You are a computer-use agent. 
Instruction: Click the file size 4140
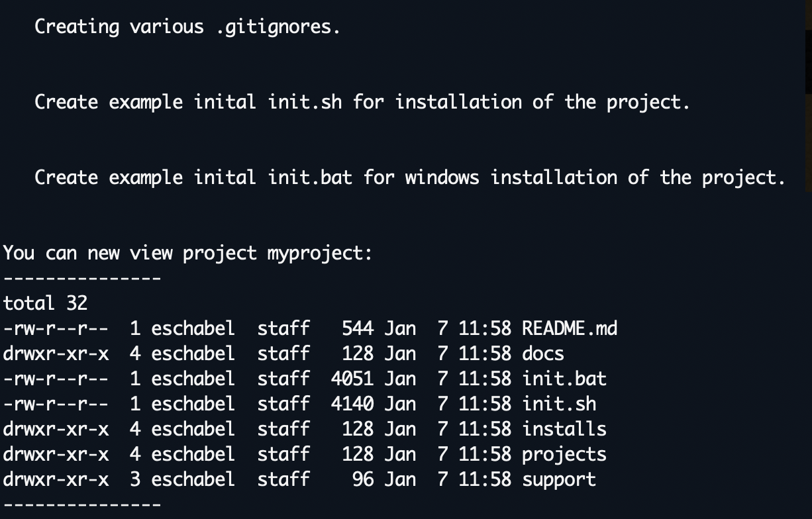(x=352, y=404)
